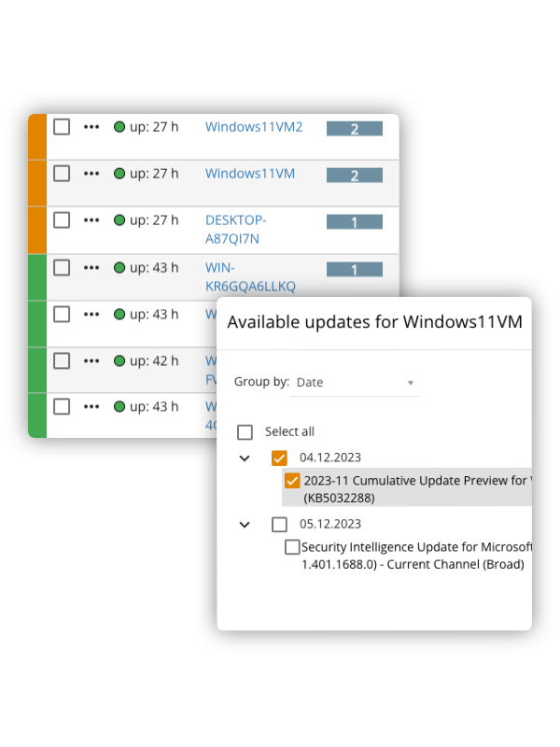Viewport: 560px width, 747px height.
Task: Open the WIN-KR6GQA6LLKQ device link
Action: (250, 276)
